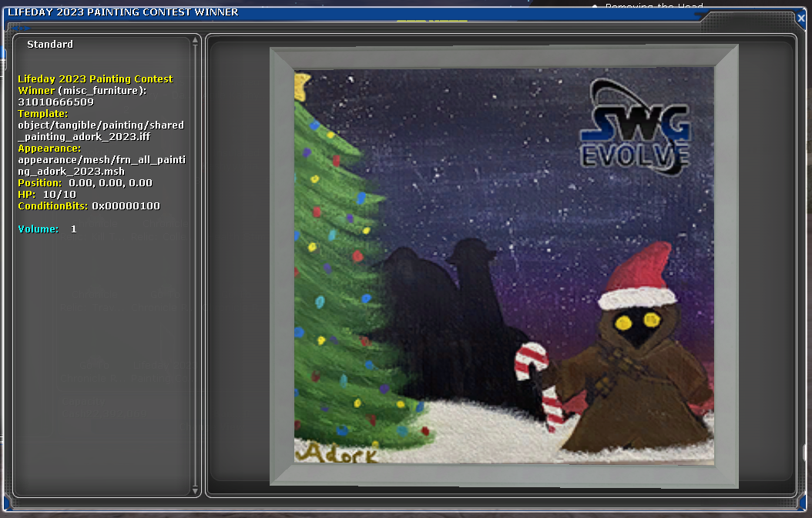812x518 pixels.
Task: Click the ConditionBits value 0x00000100
Action: pyautogui.click(x=126, y=206)
